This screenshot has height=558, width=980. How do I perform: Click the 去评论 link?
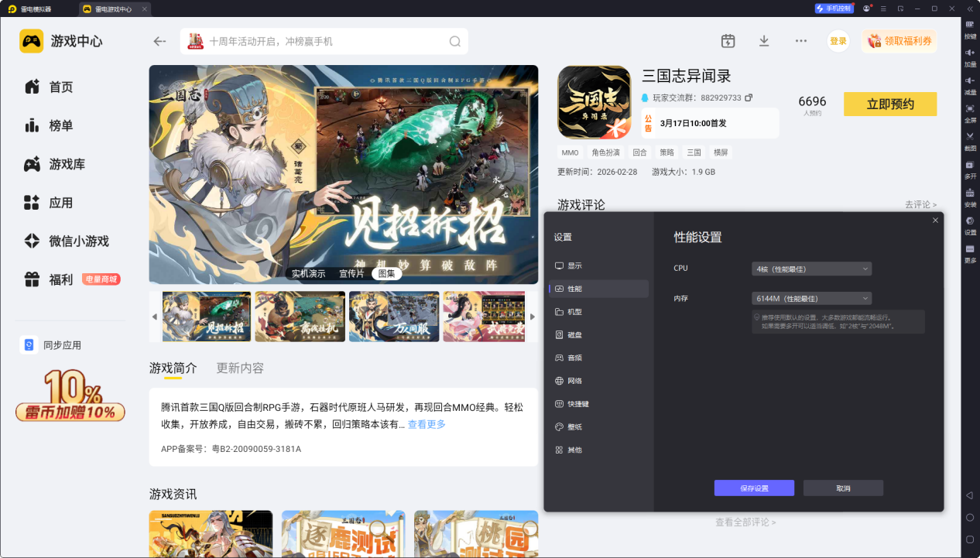pos(920,205)
